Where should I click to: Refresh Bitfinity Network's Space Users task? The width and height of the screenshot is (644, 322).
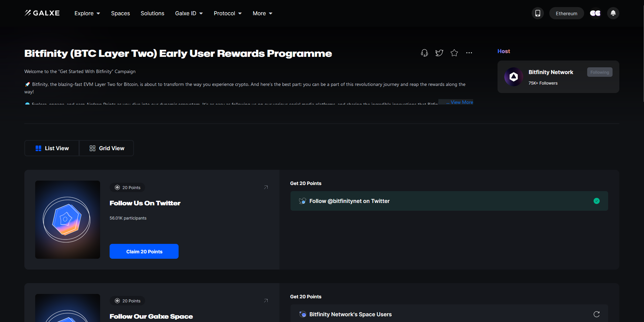tap(596, 314)
